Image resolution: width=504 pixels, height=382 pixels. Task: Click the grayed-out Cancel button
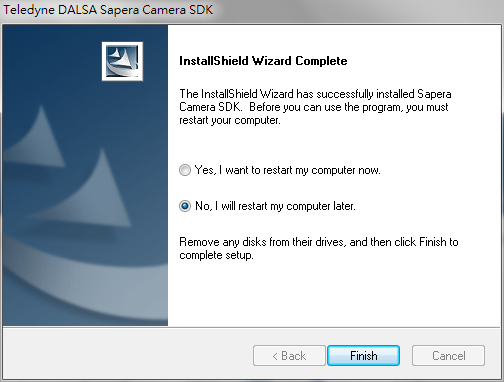click(448, 356)
